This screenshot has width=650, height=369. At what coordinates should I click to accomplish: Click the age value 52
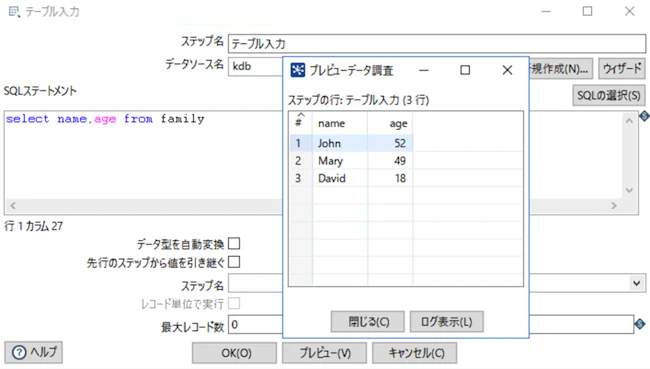click(400, 143)
